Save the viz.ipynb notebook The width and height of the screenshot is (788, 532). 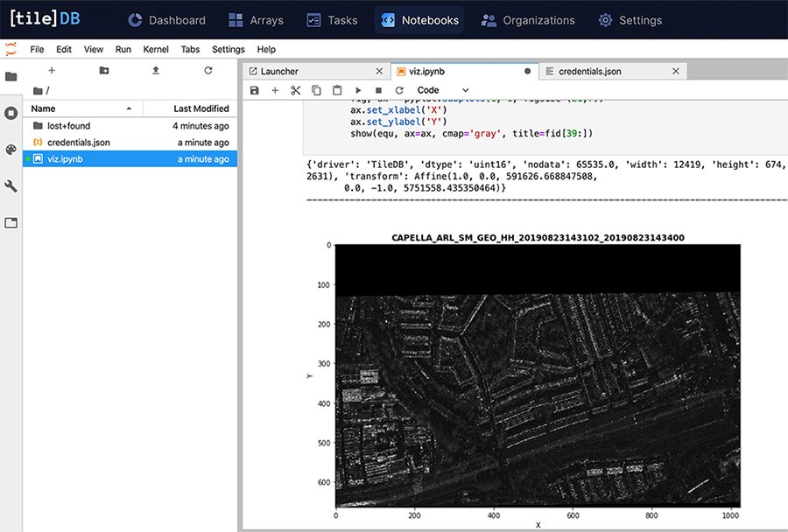tap(254, 90)
